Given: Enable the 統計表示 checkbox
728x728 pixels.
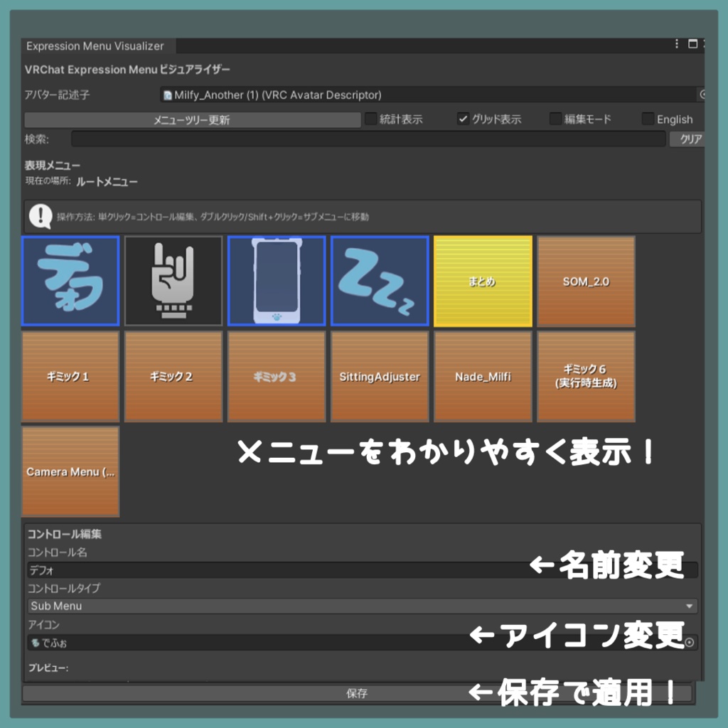Looking at the screenshot, I should tap(371, 119).
